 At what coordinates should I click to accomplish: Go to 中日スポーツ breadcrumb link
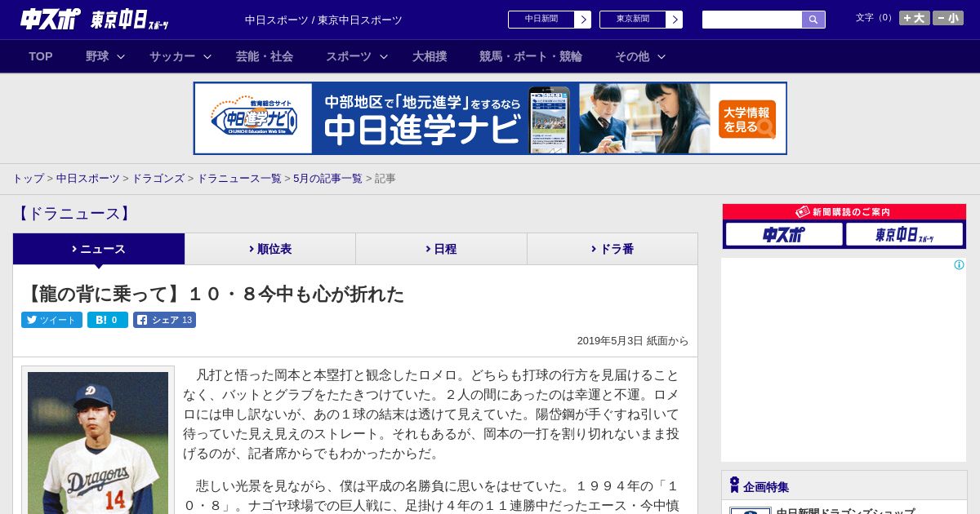pyautogui.click(x=87, y=178)
